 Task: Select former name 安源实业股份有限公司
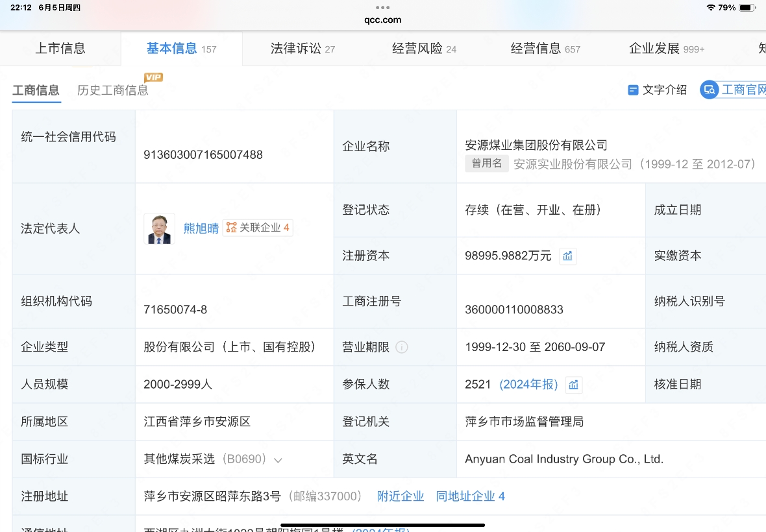[573, 164]
